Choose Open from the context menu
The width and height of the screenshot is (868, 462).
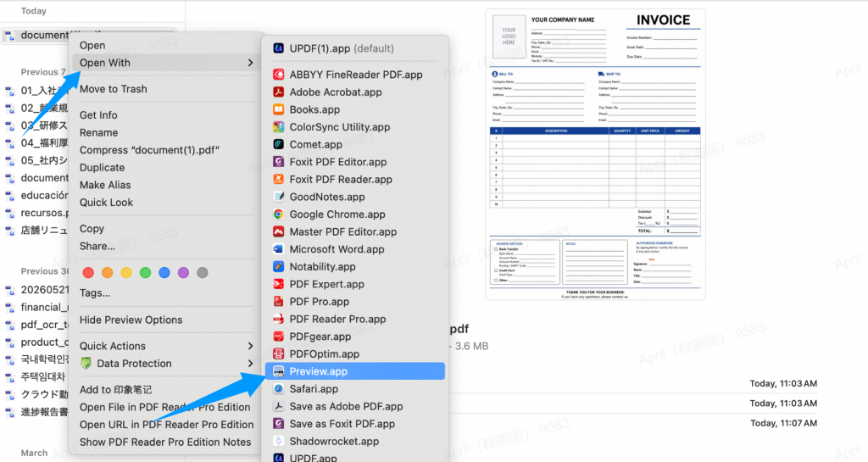coord(92,46)
